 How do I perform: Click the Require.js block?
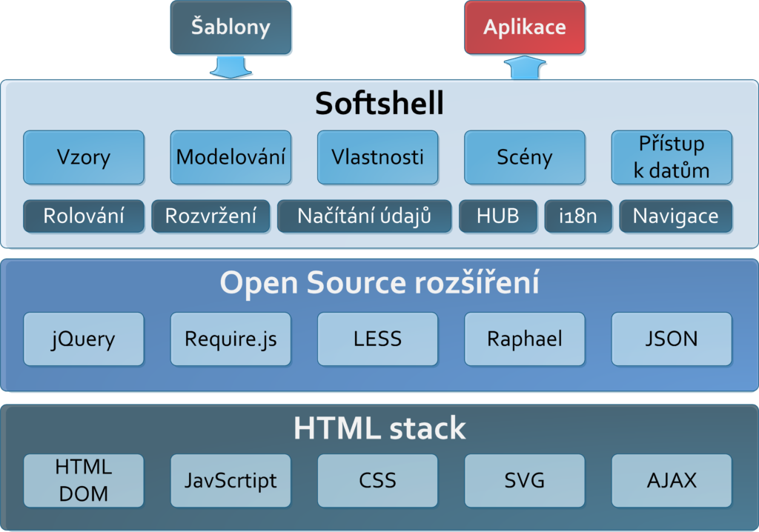[231, 339]
